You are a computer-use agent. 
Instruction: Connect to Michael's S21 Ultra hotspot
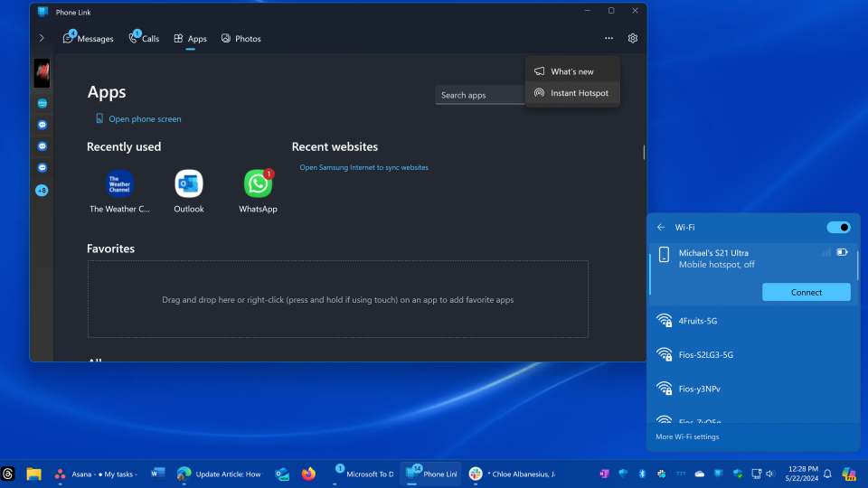coord(806,292)
